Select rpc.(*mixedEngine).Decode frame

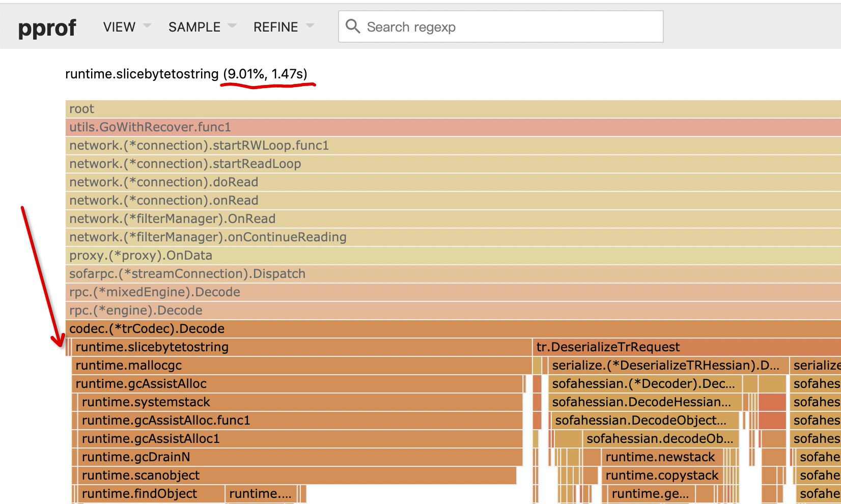point(453,292)
